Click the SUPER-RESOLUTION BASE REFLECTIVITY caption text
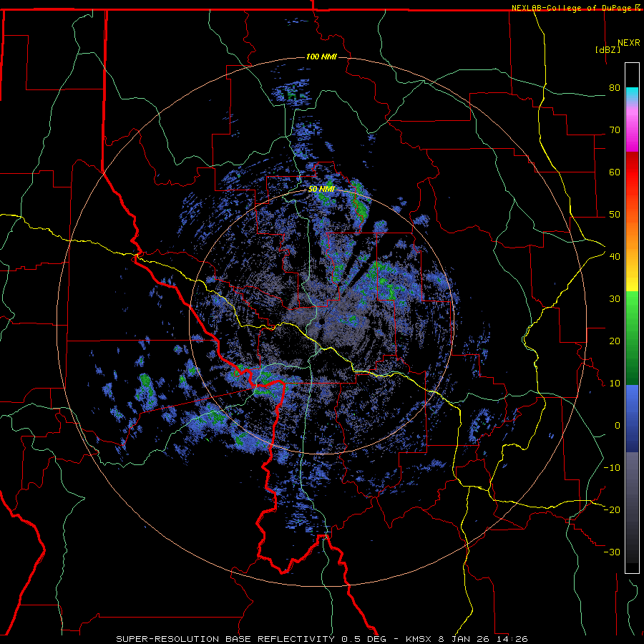644x644 pixels. [x=225, y=639]
